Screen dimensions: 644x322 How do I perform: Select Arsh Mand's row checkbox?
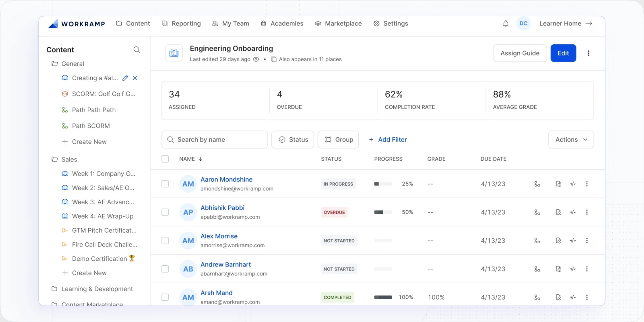tap(165, 297)
